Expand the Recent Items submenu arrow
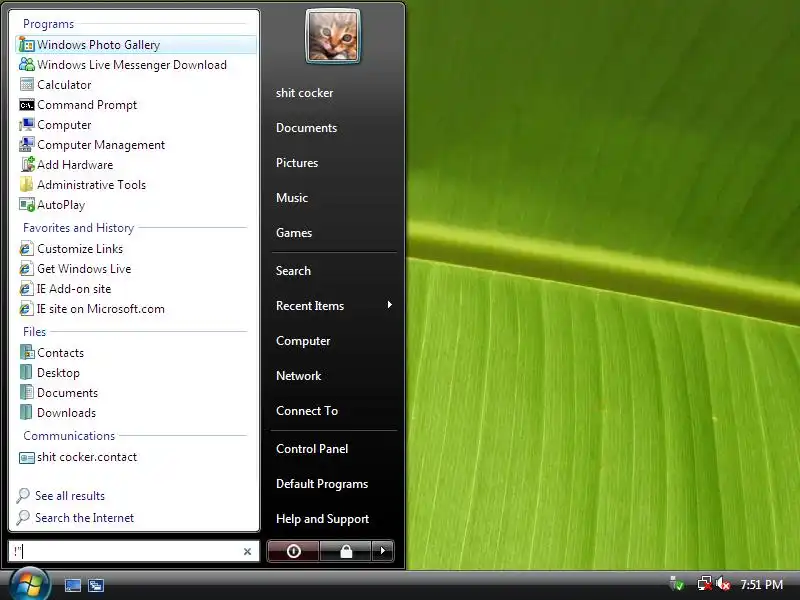Image resolution: width=800 pixels, height=600 pixels. [x=389, y=305]
